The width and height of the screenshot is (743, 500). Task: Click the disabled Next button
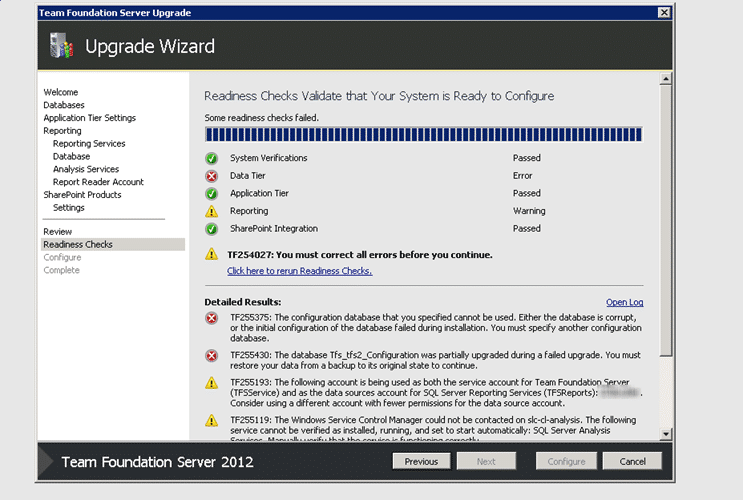click(486, 461)
